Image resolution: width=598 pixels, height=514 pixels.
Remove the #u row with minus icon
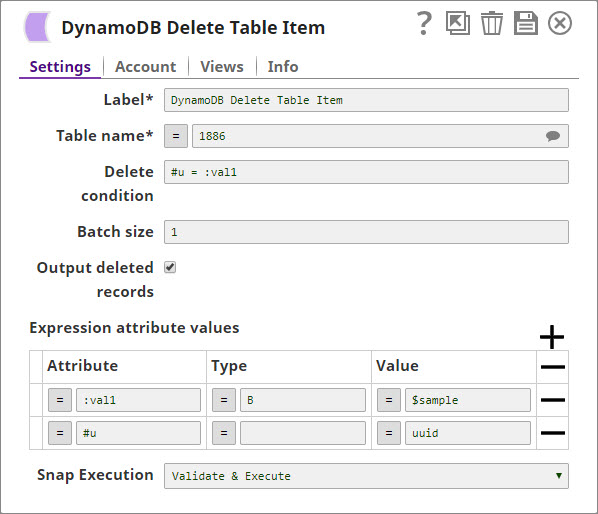(x=553, y=433)
